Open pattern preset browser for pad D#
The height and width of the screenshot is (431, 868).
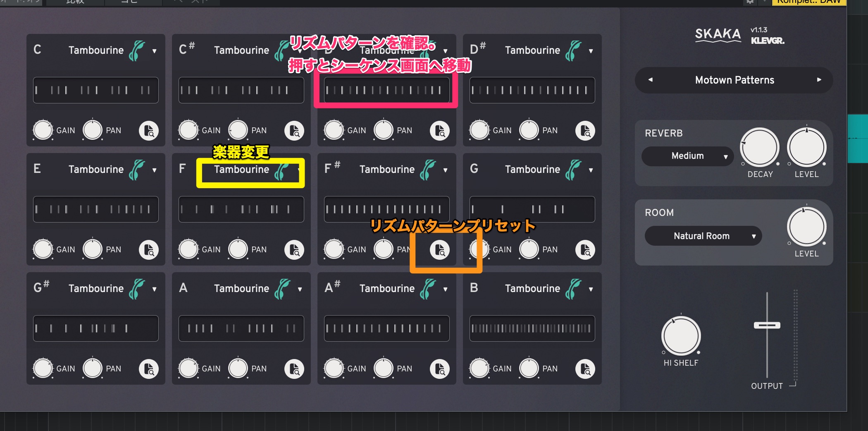tap(585, 131)
